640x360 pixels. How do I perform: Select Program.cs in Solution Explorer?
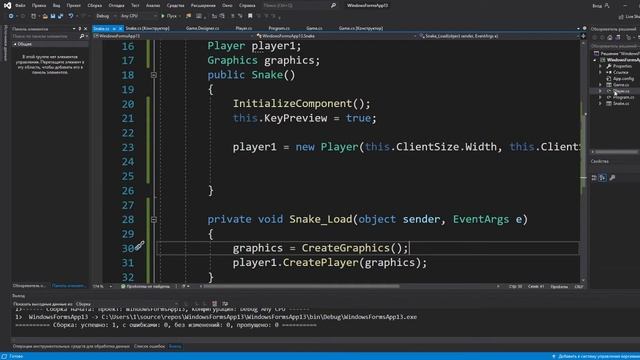tap(622, 97)
